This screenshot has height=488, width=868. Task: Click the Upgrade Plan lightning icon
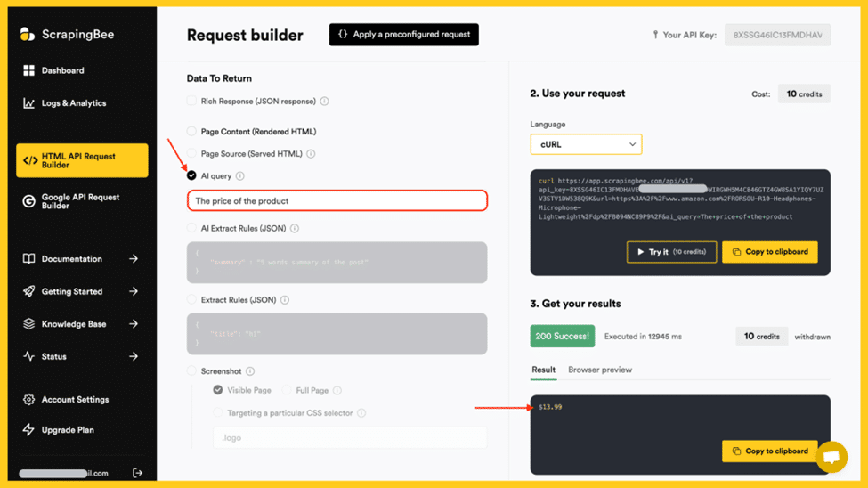tap(28, 430)
